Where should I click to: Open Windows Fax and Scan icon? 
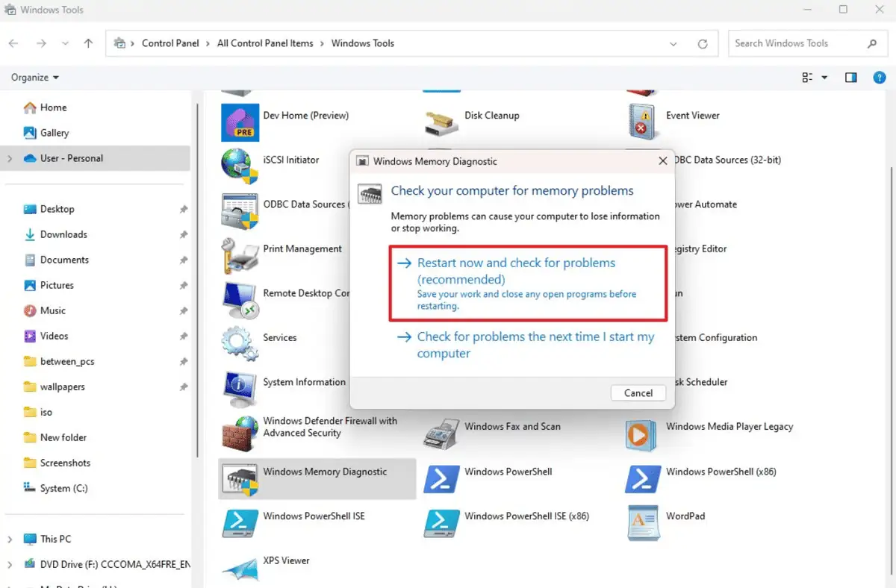[441, 433]
